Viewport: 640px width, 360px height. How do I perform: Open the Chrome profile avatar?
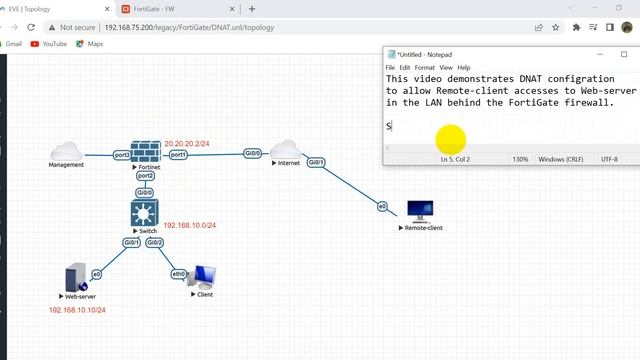tap(627, 27)
